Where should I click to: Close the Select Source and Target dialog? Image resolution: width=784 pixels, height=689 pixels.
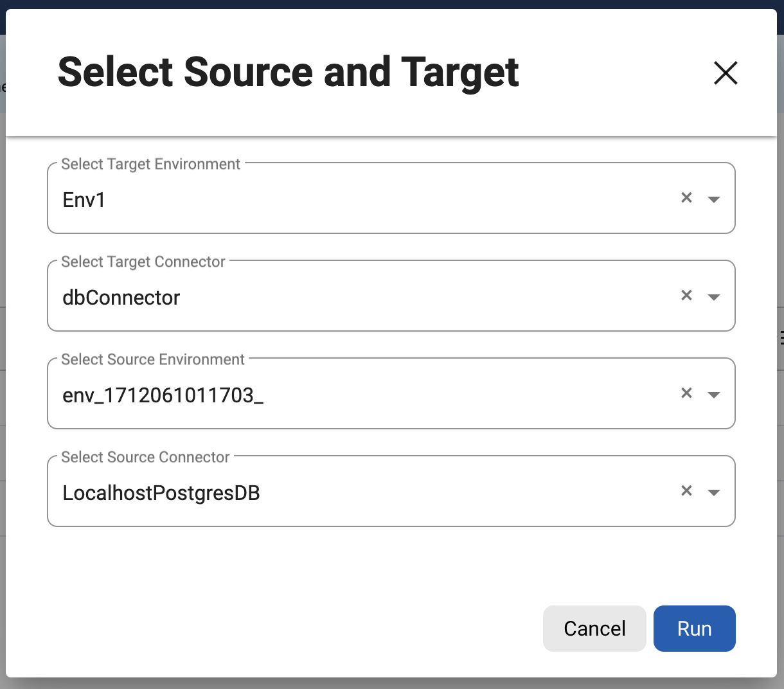tap(726, 73)
